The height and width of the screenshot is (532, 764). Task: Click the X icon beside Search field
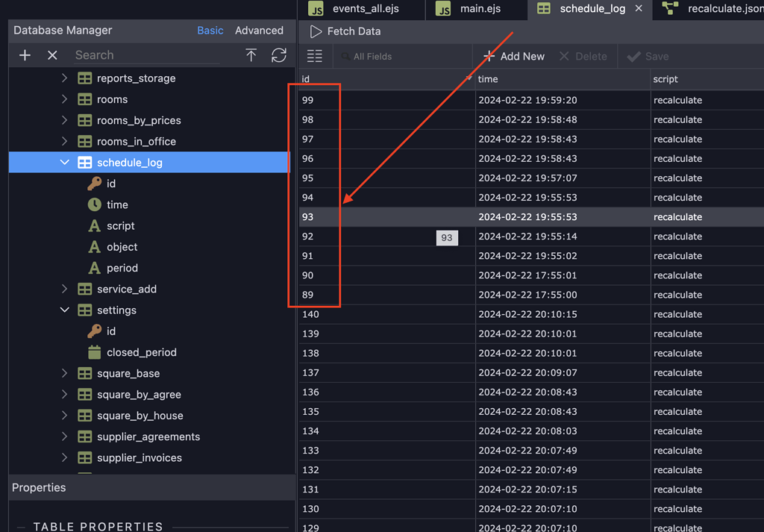pos(52,55)
